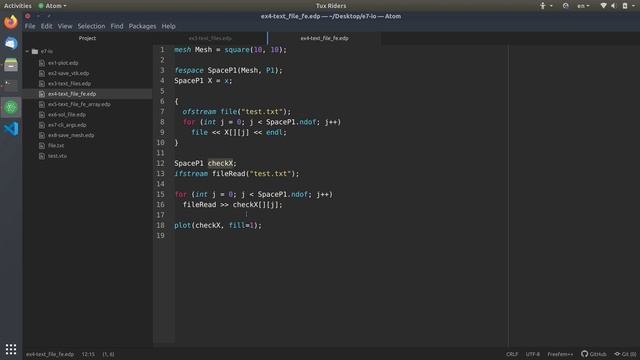The height and width of the screenshot is (360, 640).
Task: Click the plot keyword on line 18
Action: click(182, 225)
